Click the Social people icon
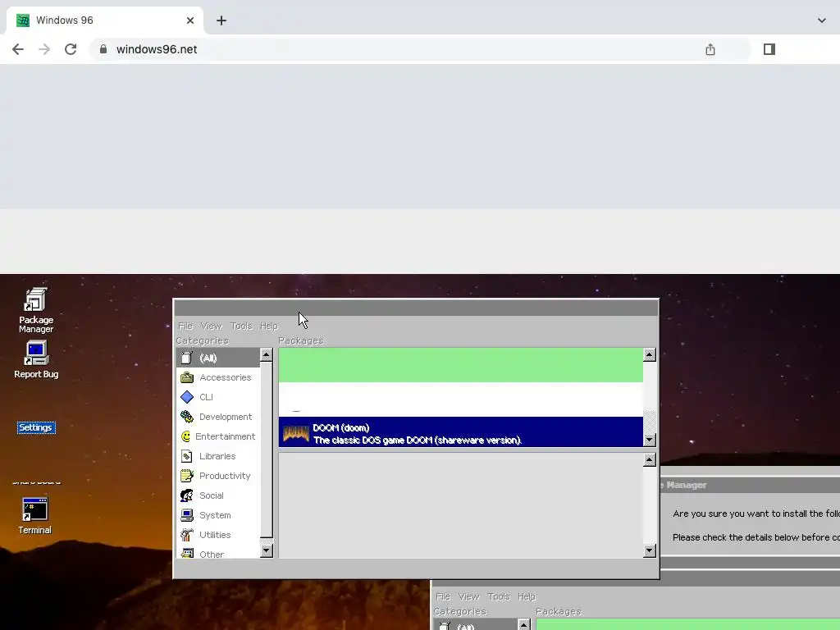Screen dimensions: 840x630 (187, 495)
